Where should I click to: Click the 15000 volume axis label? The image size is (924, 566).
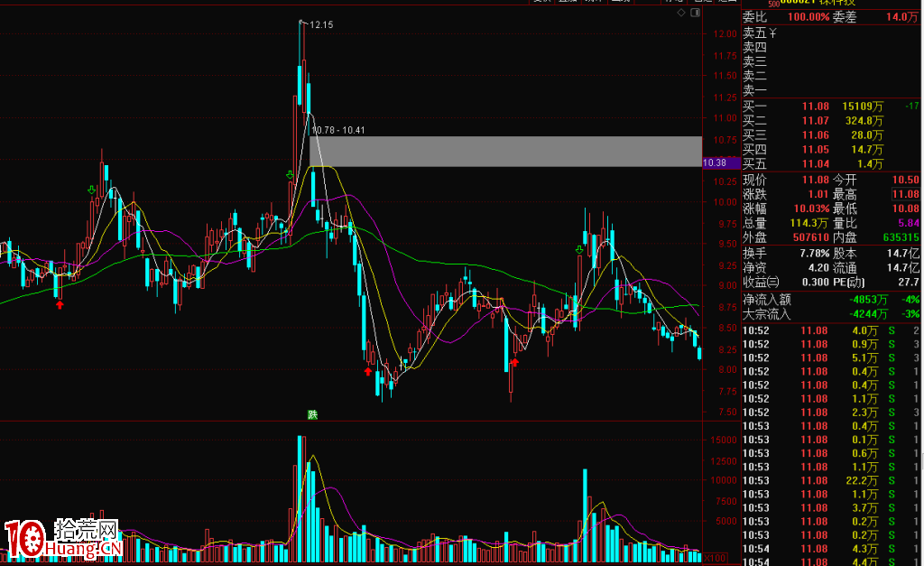[724, 440]
